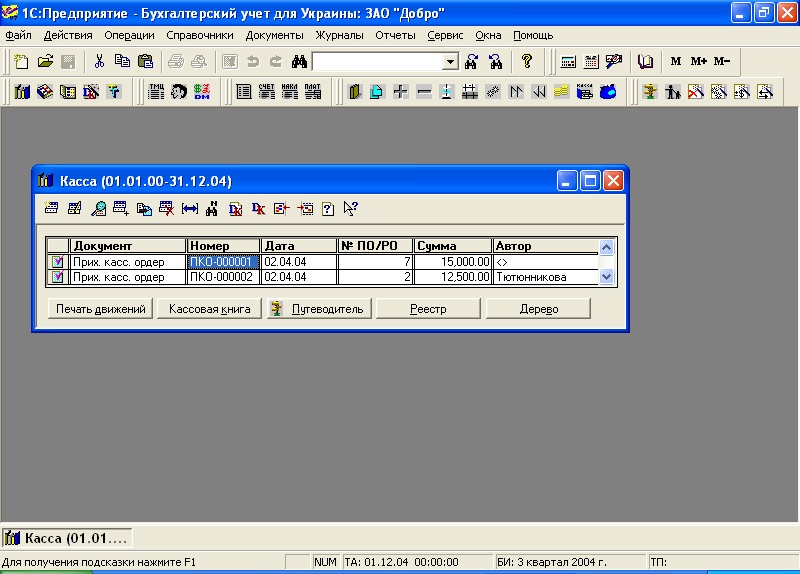Click the Дерево button
800x574 pixels.
pyautogui.click(x=538, y=309)
